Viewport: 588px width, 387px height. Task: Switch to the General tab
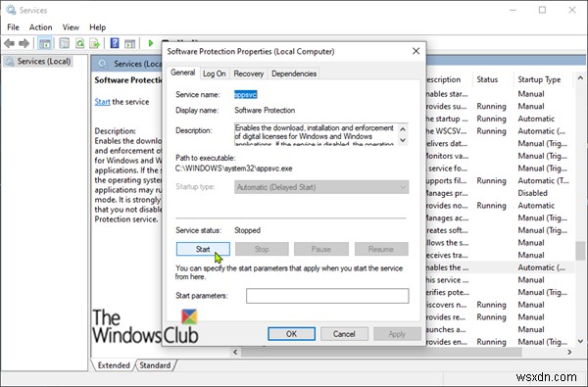182,73
